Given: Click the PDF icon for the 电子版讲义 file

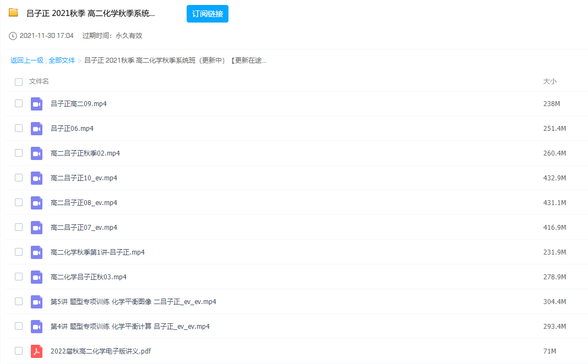Looking at the screenshot, I should [36, 351].
